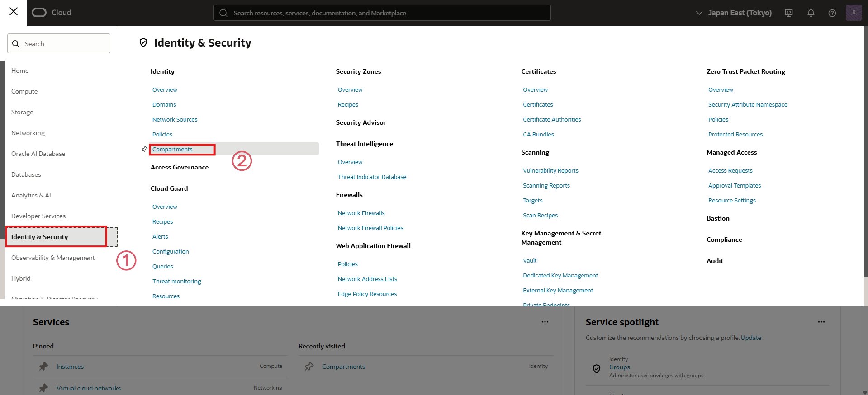
Task: Select Databases in the navigation menu
Action: pos(26,174)
